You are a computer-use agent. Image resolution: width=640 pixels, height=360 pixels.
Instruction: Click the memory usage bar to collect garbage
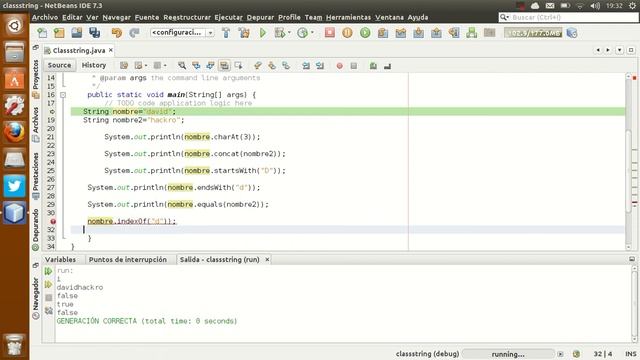point(533,33)
